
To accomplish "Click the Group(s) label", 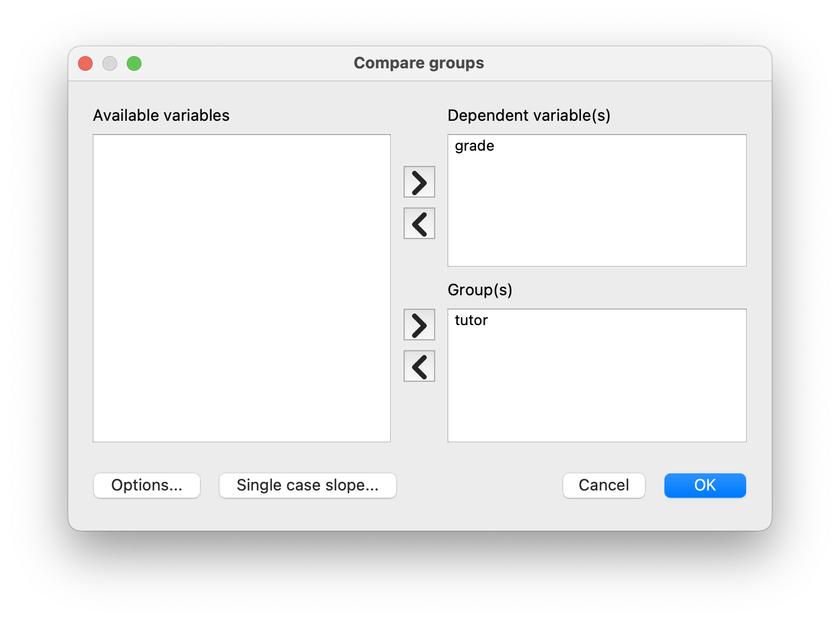I will click(480, 289).
